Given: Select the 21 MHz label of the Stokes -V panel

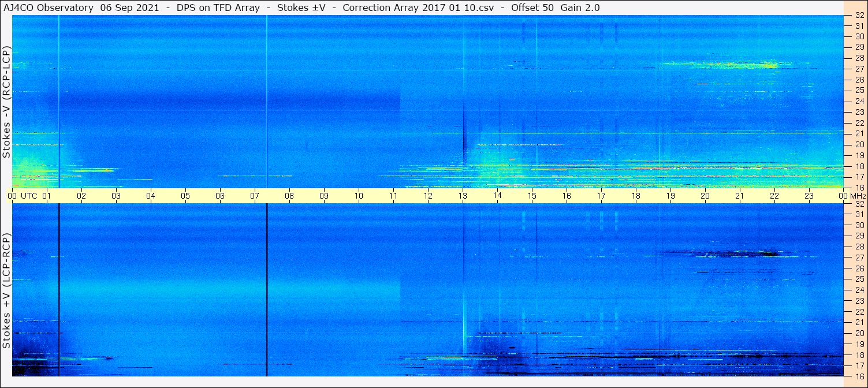Looking at the screenshot, I should click(x=859, y=134).
